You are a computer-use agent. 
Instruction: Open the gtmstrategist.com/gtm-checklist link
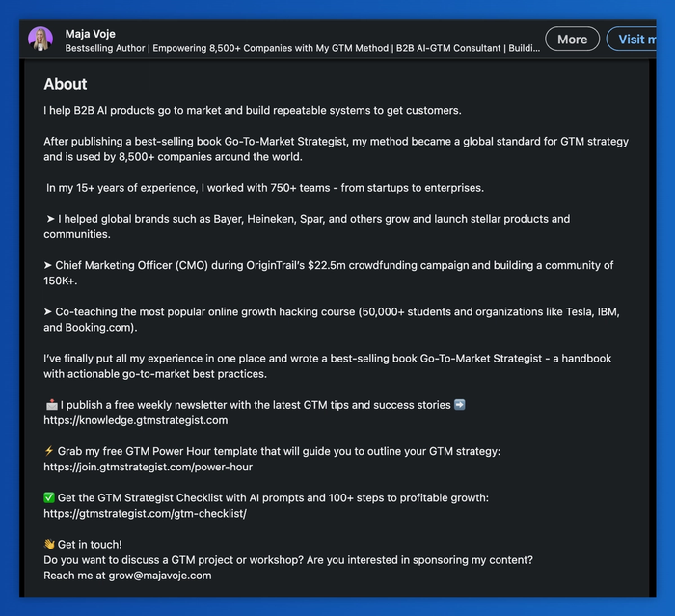pos(145,514)
